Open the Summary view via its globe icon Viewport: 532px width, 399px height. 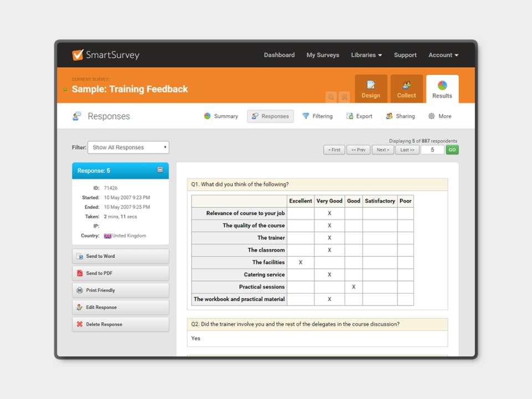[206, 116]
